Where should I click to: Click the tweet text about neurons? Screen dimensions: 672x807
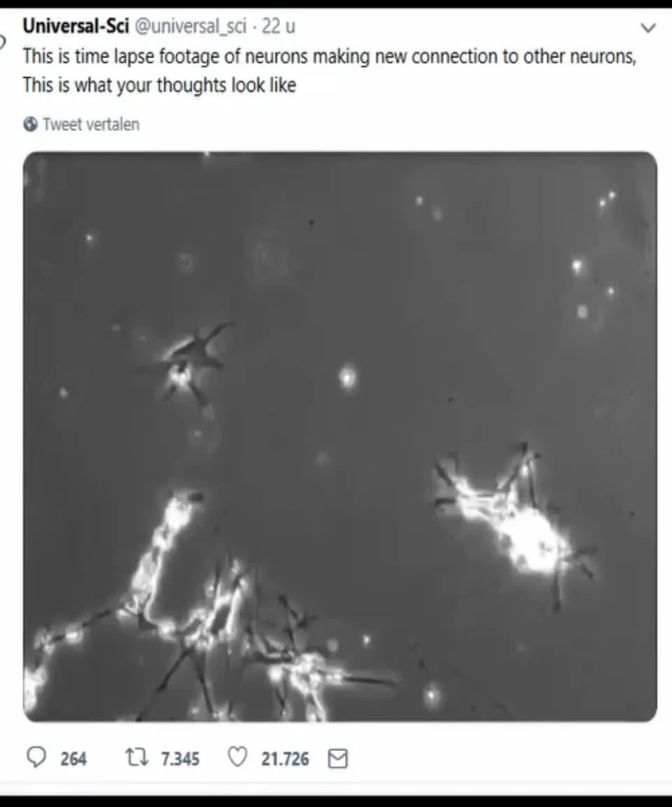coord(330,70)
